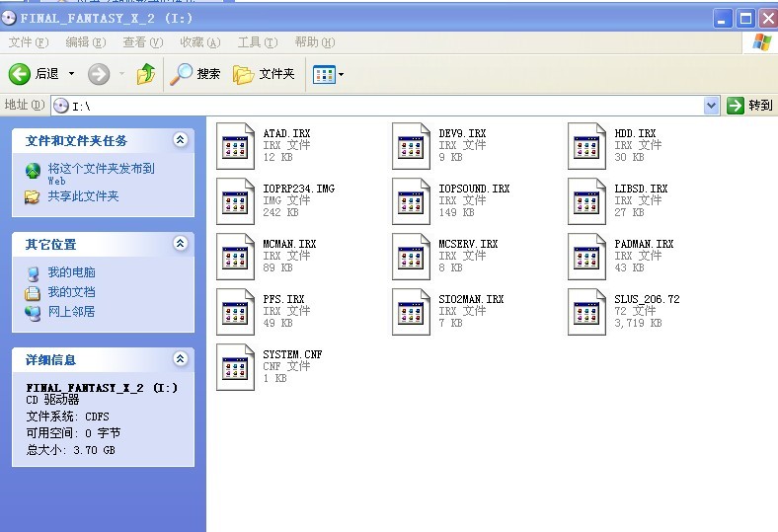Click the MCSERV.IRX file icon

412,257
